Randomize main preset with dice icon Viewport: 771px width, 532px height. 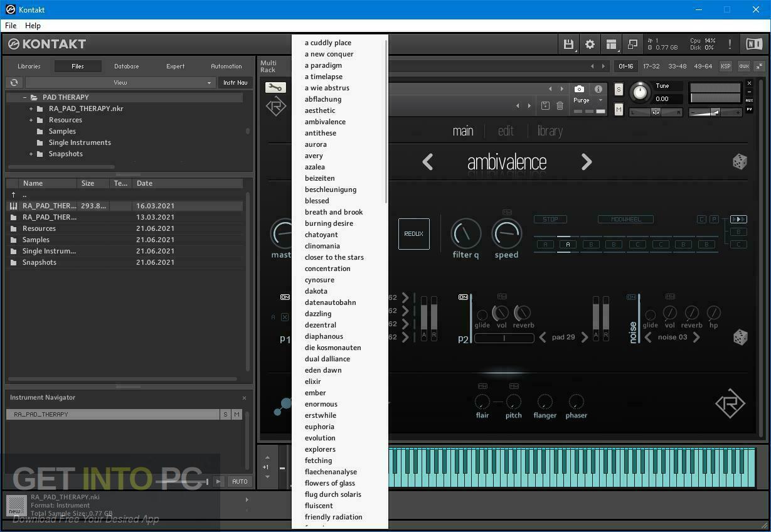(x=740, y=162)
